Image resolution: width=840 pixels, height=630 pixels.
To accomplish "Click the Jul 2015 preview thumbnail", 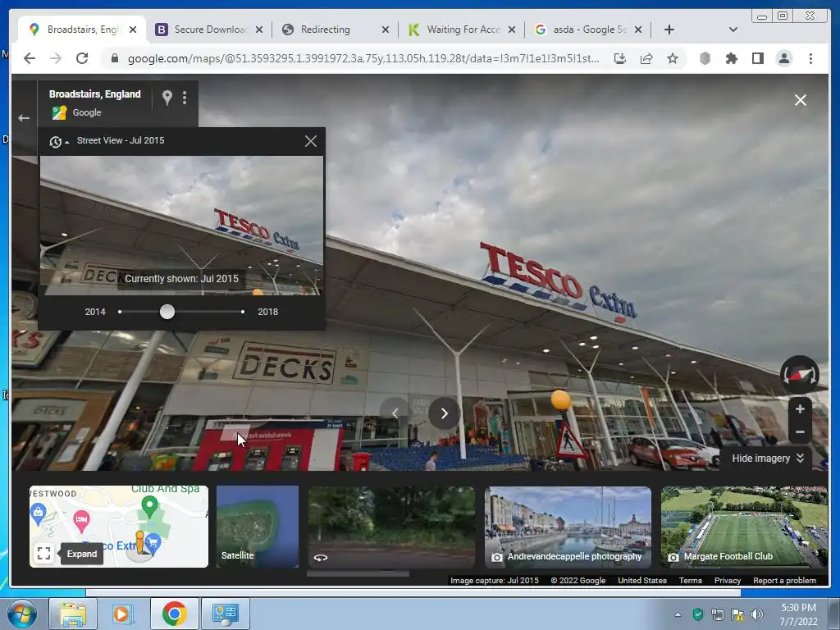I will (x=181, y=226).
